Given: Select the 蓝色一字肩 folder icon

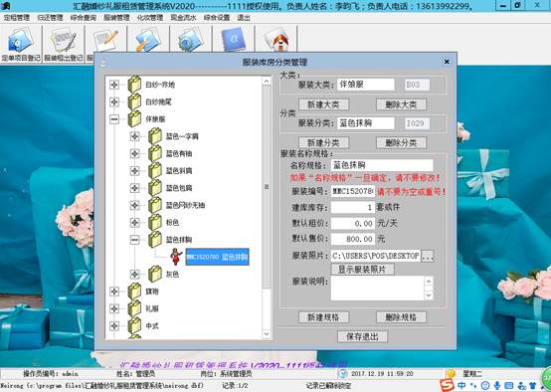Looking at the screenshot, I should click(x=154, y=136).
